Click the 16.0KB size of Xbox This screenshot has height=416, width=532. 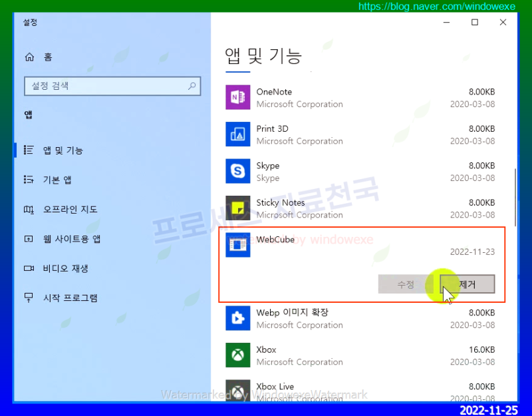481,349
